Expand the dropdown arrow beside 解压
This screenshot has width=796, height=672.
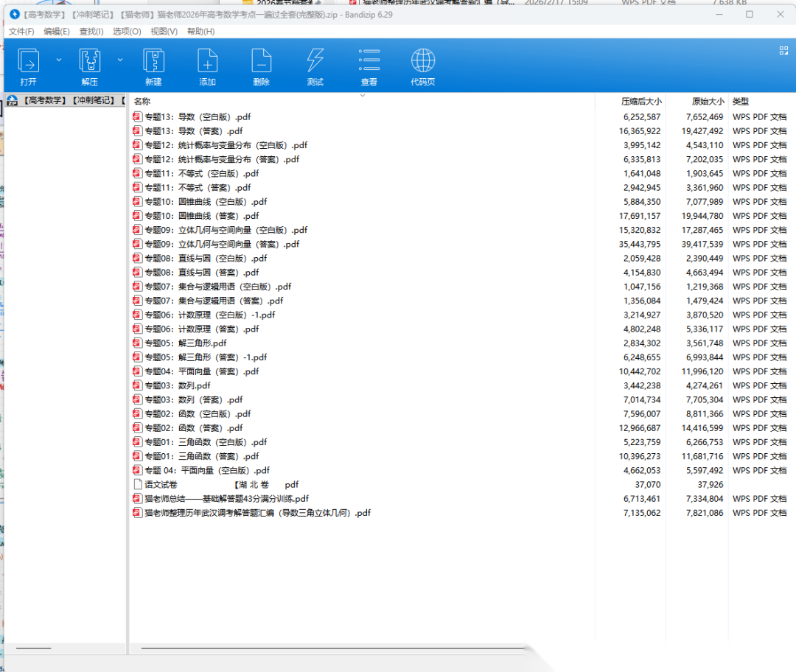pyautogui.click(x=120, y=60)
